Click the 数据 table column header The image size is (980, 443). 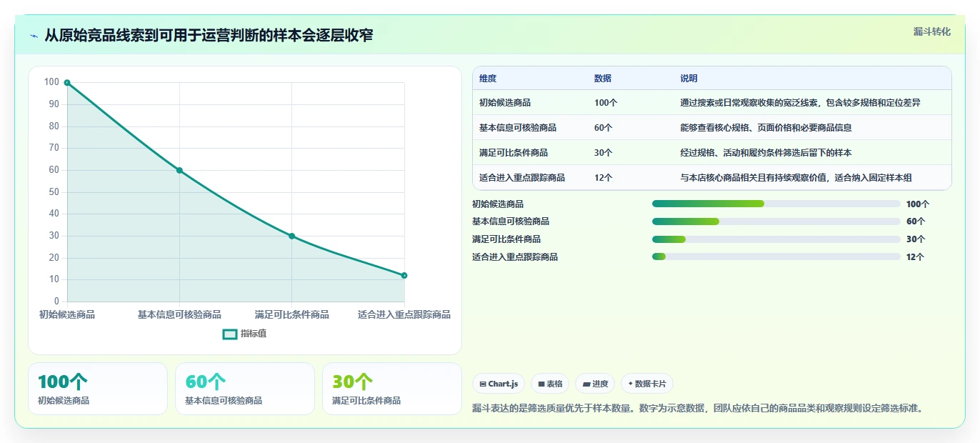coord(603,79)
